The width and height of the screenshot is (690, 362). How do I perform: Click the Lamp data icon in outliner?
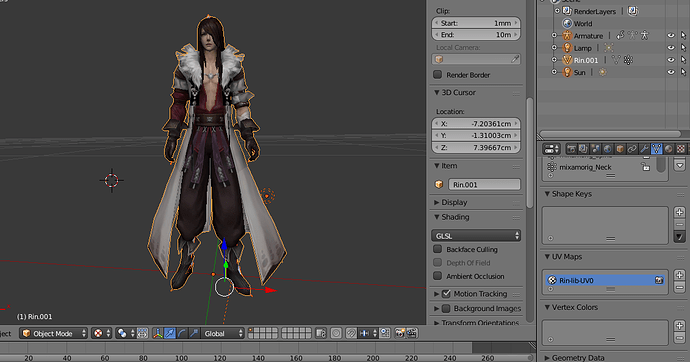point(609,48)
